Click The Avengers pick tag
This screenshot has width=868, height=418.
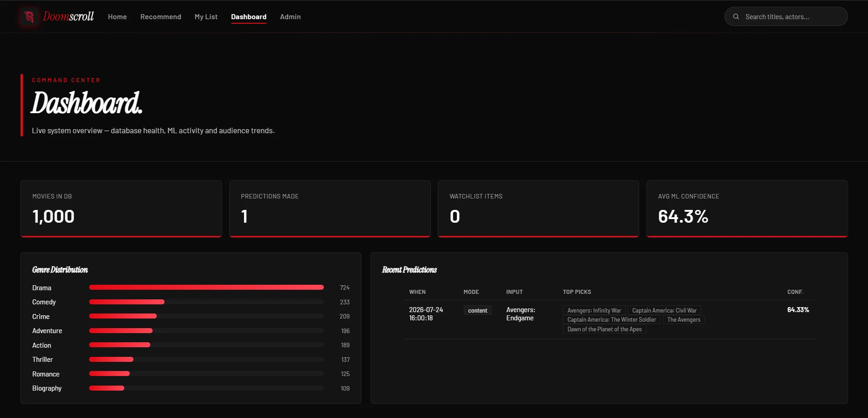coord(683,320)
